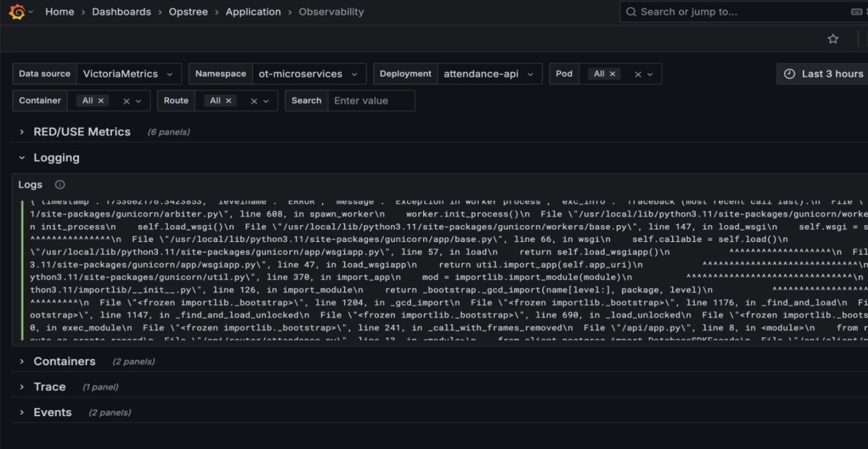Clear the Container filter selection
Viewport: 868px width, 449px height.
coord(126,101)
